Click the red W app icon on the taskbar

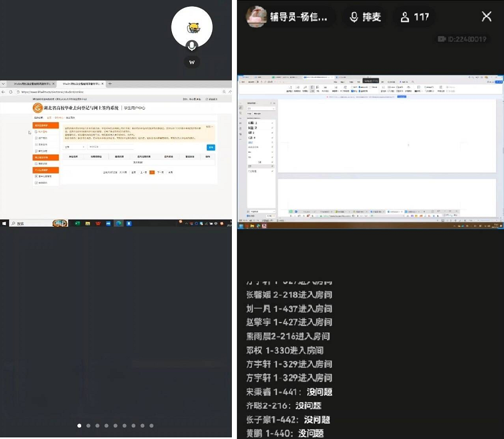tap(98, 223)
